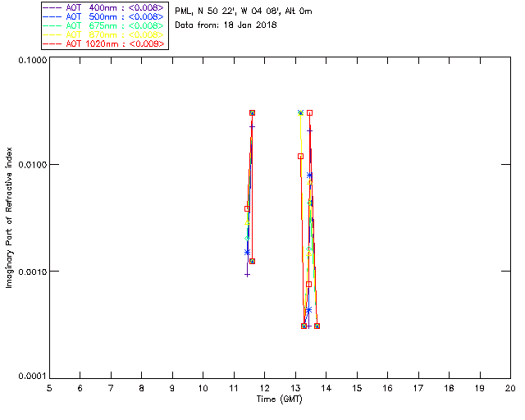The width and height of the screenshot is (525, 420).
Task: Select the station header text starting with PML
Action: 244,11
